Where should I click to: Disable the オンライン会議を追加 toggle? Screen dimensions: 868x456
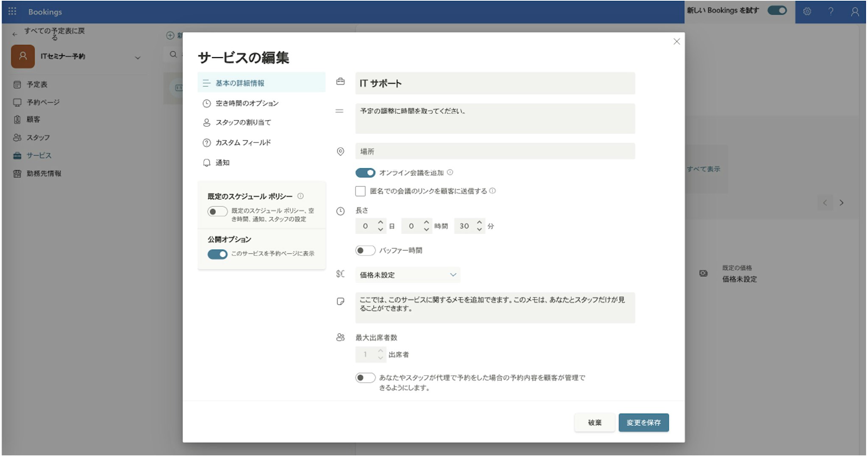tap(365, 173)
